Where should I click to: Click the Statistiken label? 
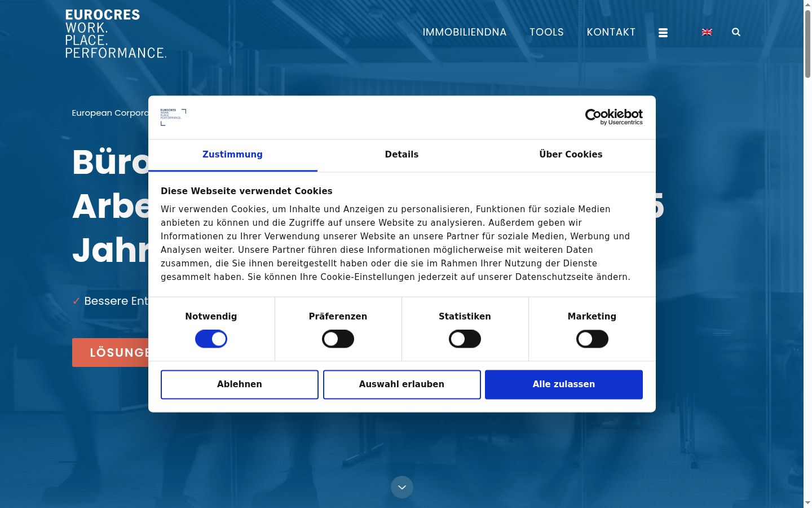point(465,317)
